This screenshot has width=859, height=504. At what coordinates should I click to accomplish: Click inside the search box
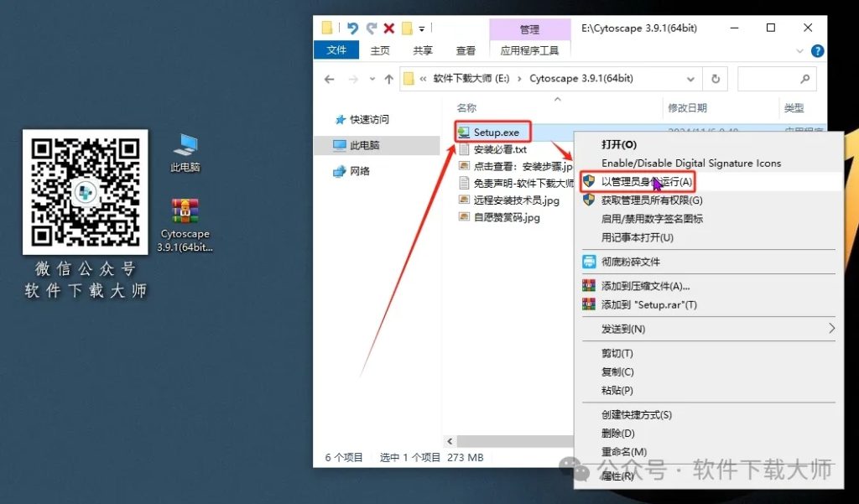777,79
